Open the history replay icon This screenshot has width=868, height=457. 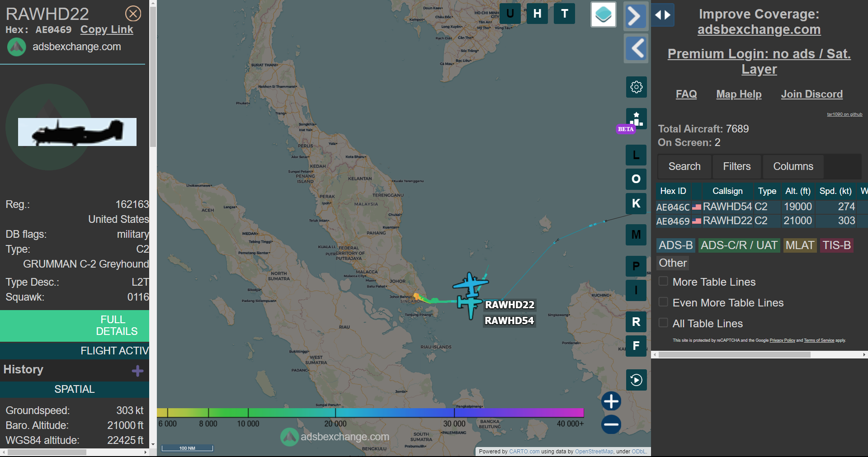(636, 380)
